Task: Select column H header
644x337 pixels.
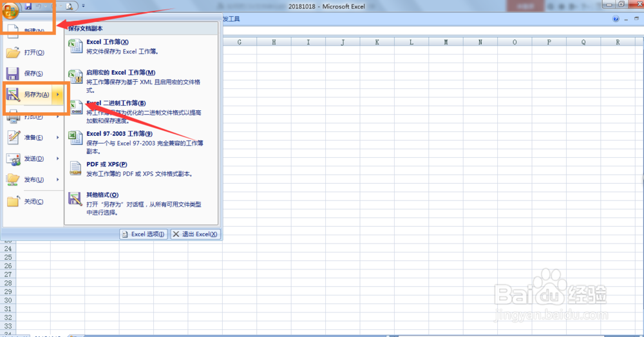Action: (274, 42)
